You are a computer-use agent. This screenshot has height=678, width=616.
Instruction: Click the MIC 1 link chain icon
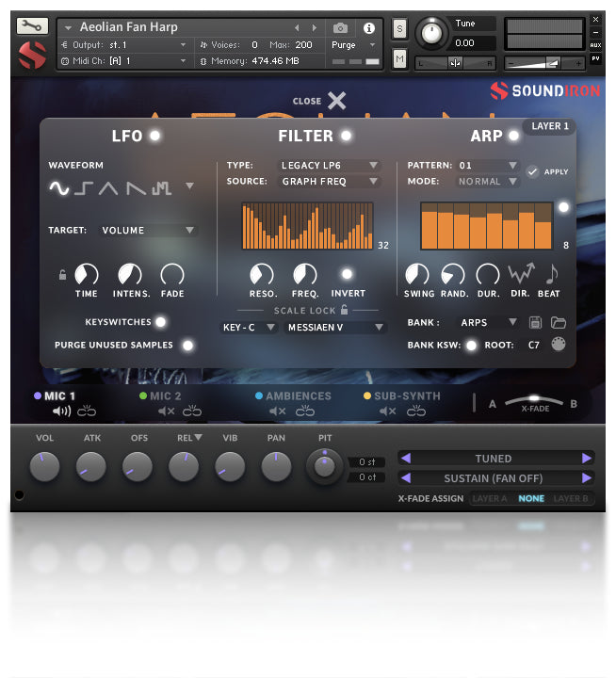(87, 411)
